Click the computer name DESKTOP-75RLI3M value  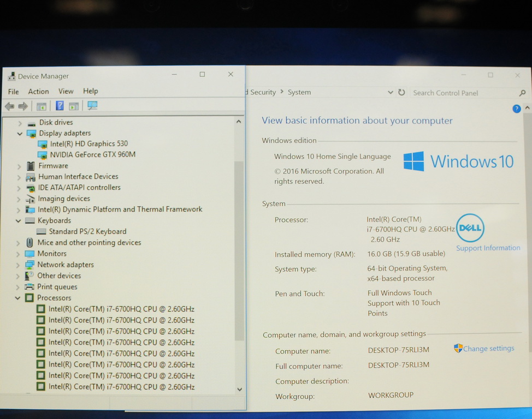click(x=398, y=350)
